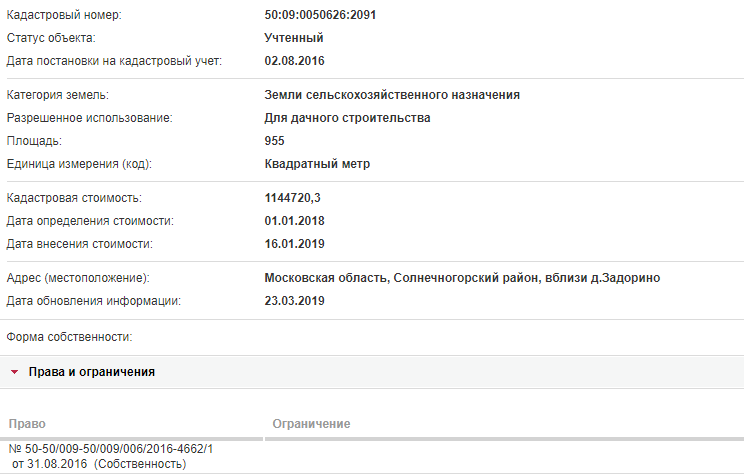Click Земли сельскохозяйственного назначения value
The image size is (744, 475).
pos(392,95)
